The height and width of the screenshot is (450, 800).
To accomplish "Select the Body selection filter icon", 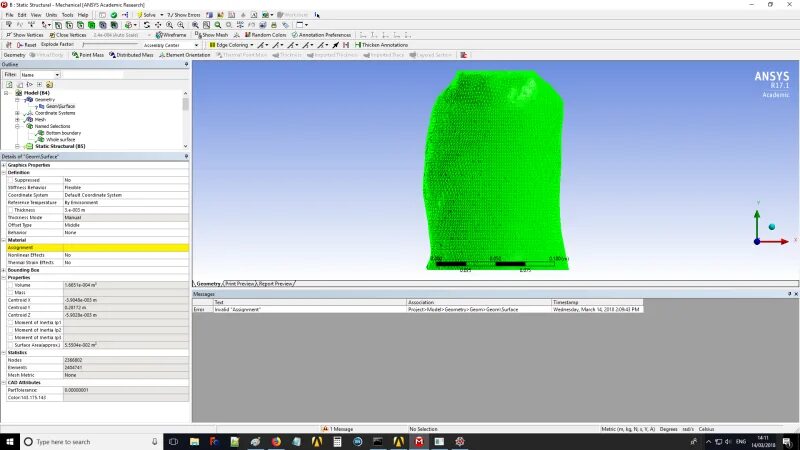I will point(91,24).
